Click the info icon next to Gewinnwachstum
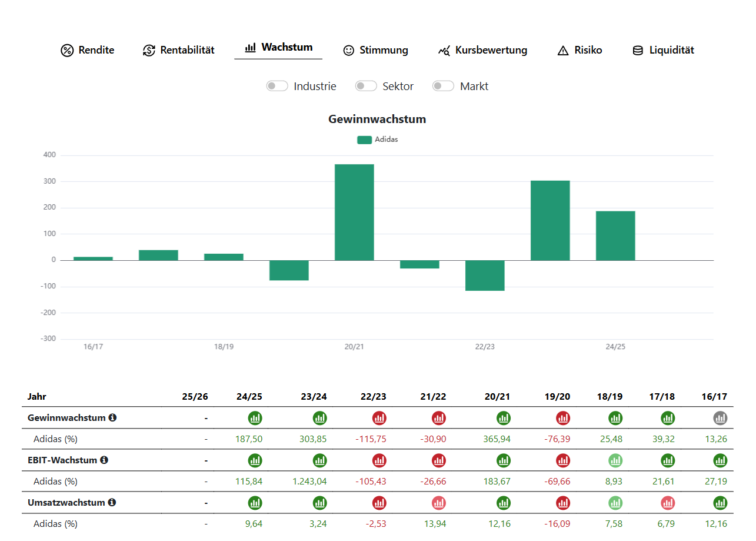Screen dimensions: 756x541 pos(112,417)
